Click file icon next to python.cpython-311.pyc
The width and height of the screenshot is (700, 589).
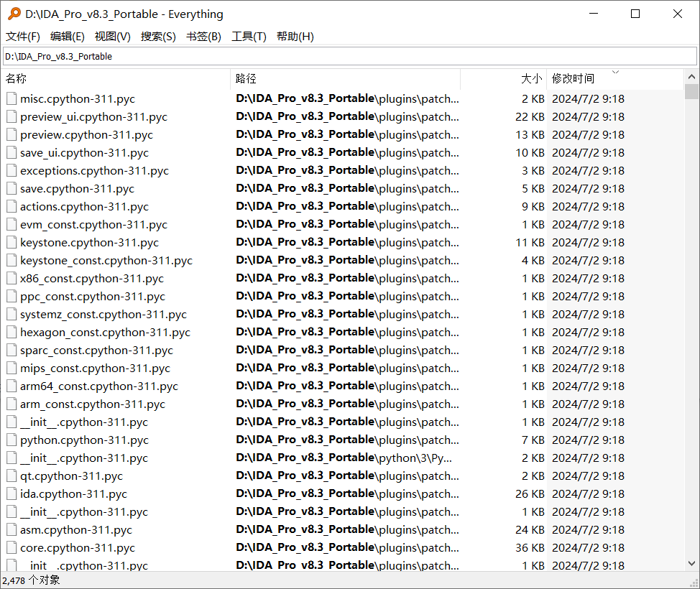coord(11,440)
